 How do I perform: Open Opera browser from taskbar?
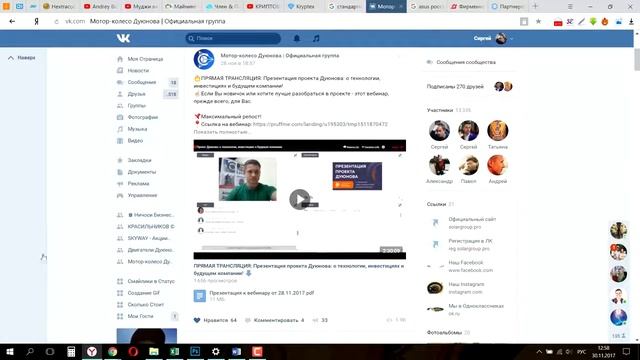[133, 351]
